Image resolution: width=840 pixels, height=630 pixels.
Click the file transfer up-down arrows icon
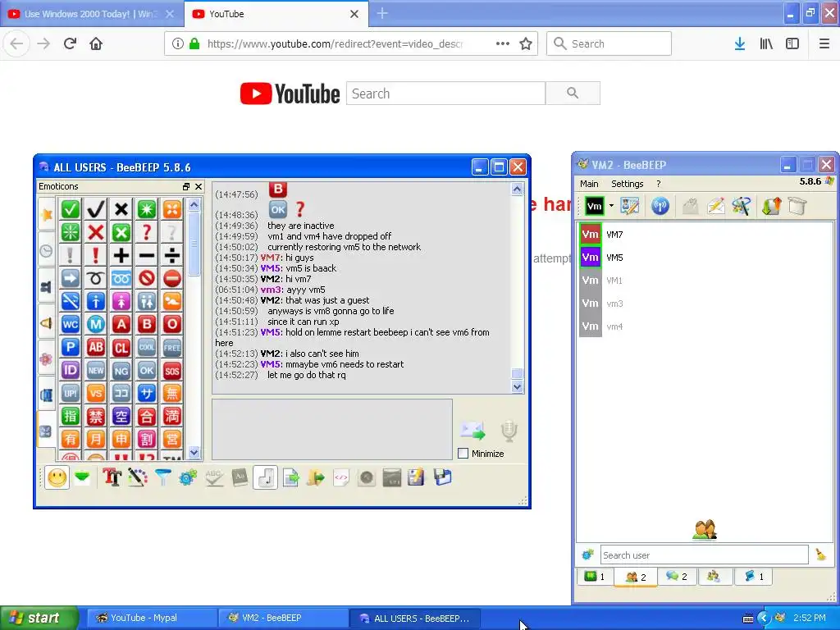[771, 206]
